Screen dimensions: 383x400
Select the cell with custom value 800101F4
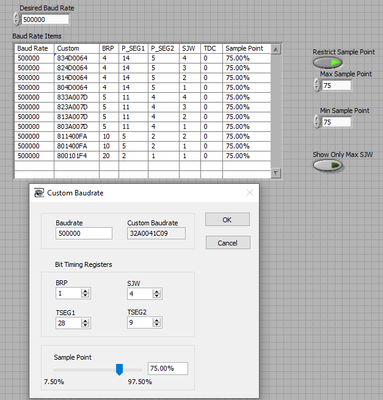(x=77, y=156)
